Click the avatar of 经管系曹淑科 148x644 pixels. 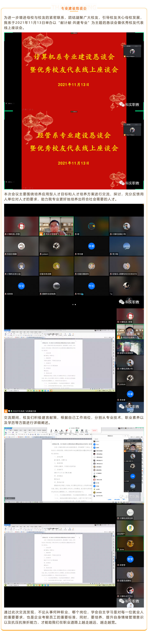coord(91,266)
